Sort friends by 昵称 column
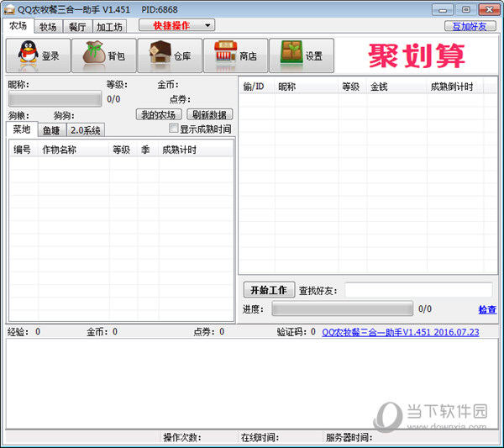The image size is (504, 448). pos(306,87)
